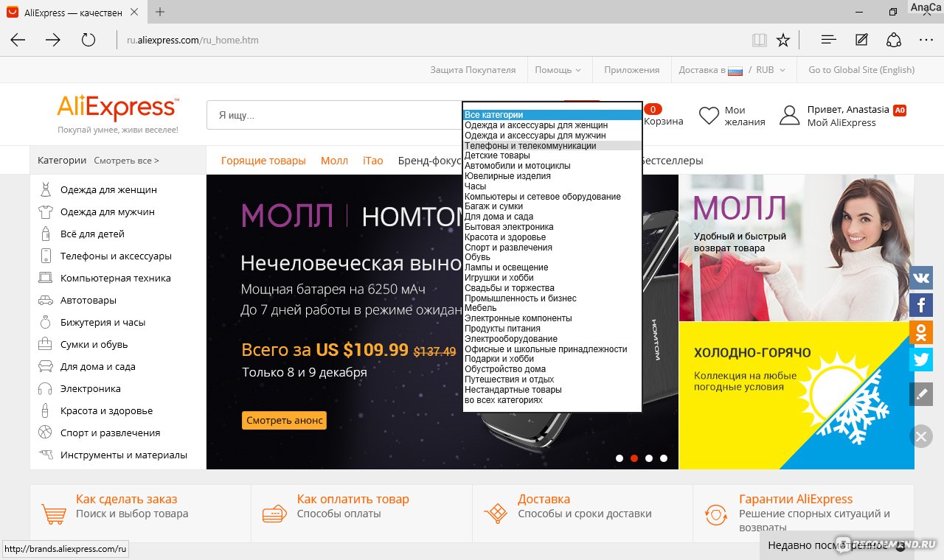Screen dimensions: 944x560
Task: Open the Hub lines icon
Action: click(x=828, y=41)
